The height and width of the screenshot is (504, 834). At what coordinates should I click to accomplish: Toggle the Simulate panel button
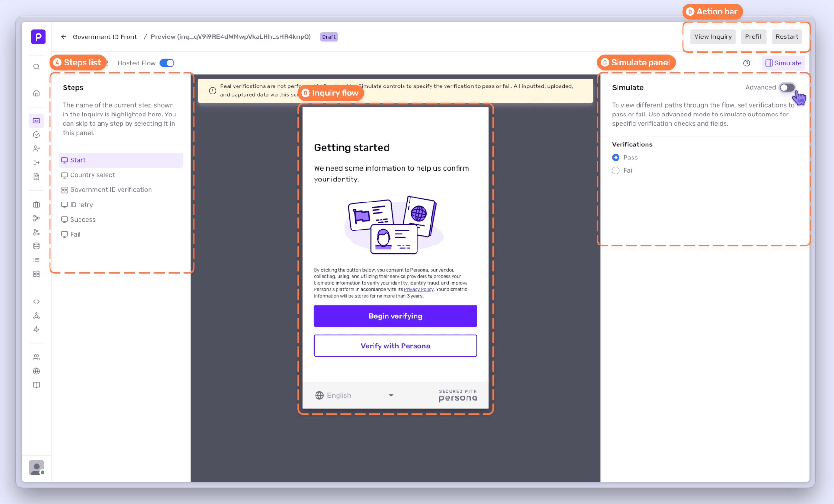(x=784, y=63)
